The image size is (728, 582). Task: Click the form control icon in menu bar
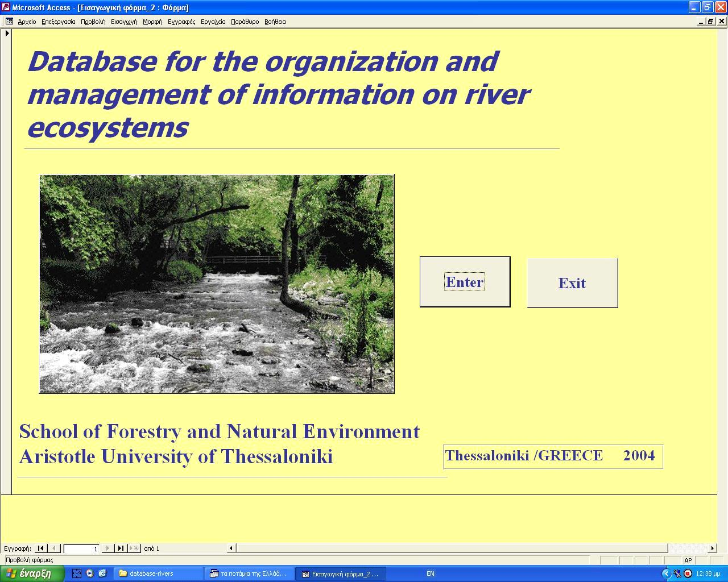[x=9, y=22]
